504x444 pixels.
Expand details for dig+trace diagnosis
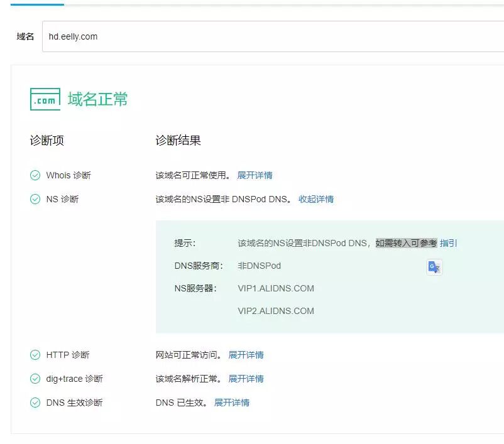coord(246,379)
